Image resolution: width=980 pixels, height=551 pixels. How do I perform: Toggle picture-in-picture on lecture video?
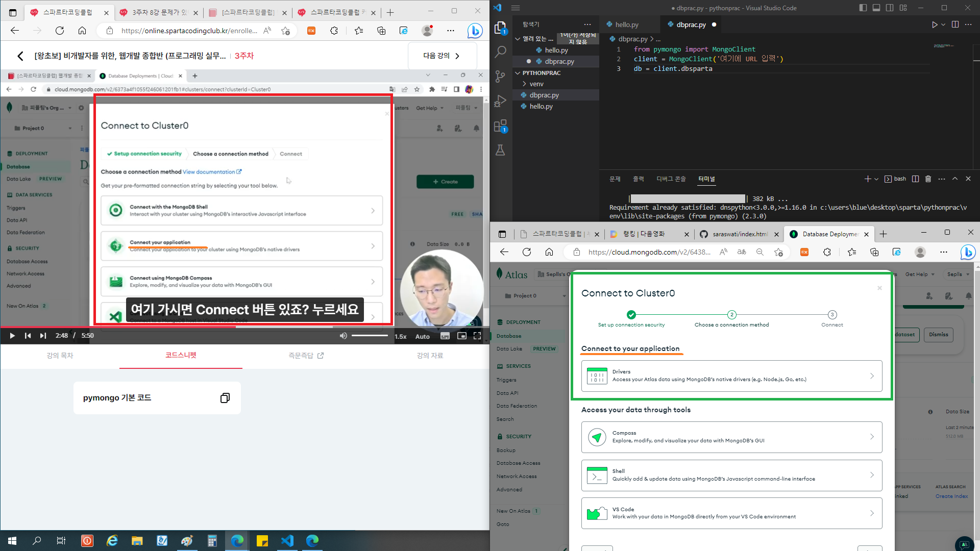pos(461,336)
